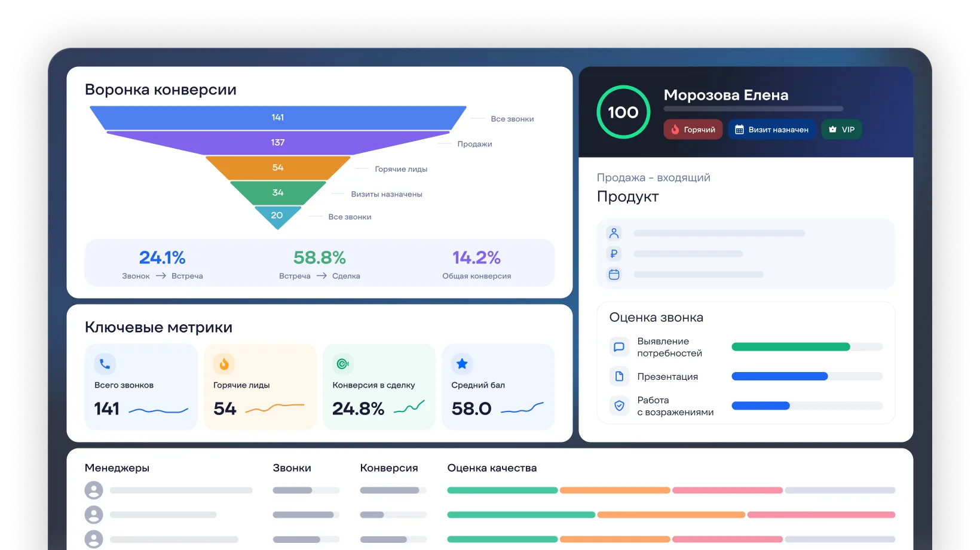Viewport: 980px width, 550px height.
Task: Click the 58.0 Средний бал value
Action: (471, 408)
